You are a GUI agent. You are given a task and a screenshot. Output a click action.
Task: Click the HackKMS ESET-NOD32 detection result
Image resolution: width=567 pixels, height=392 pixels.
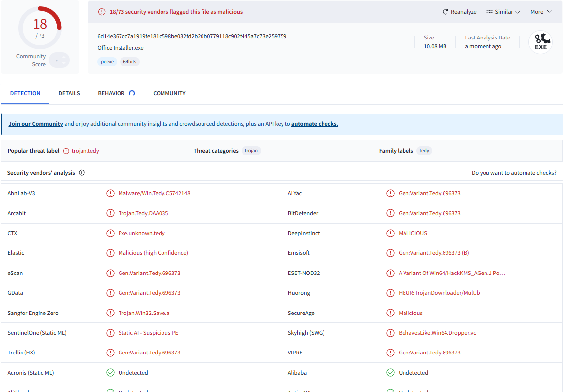point(451,273)
